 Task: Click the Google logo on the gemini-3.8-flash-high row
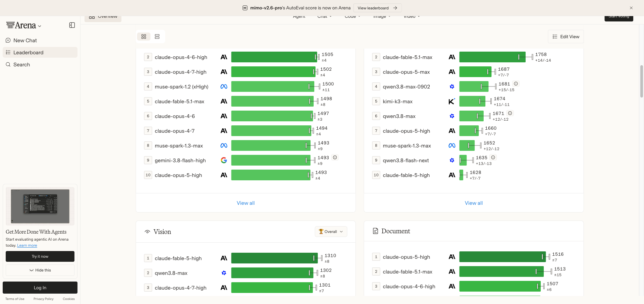click(x=224, y=161)
